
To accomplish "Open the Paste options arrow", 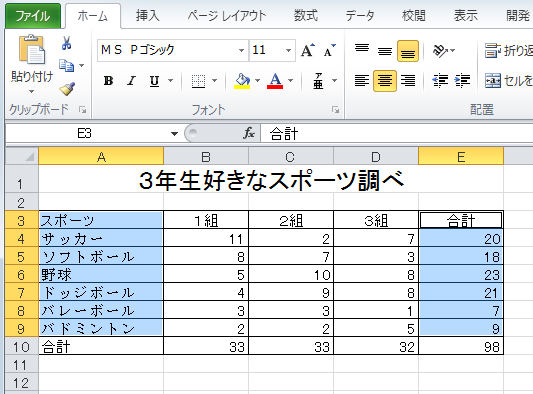I will pyautogui.click(x=31, y=91).
